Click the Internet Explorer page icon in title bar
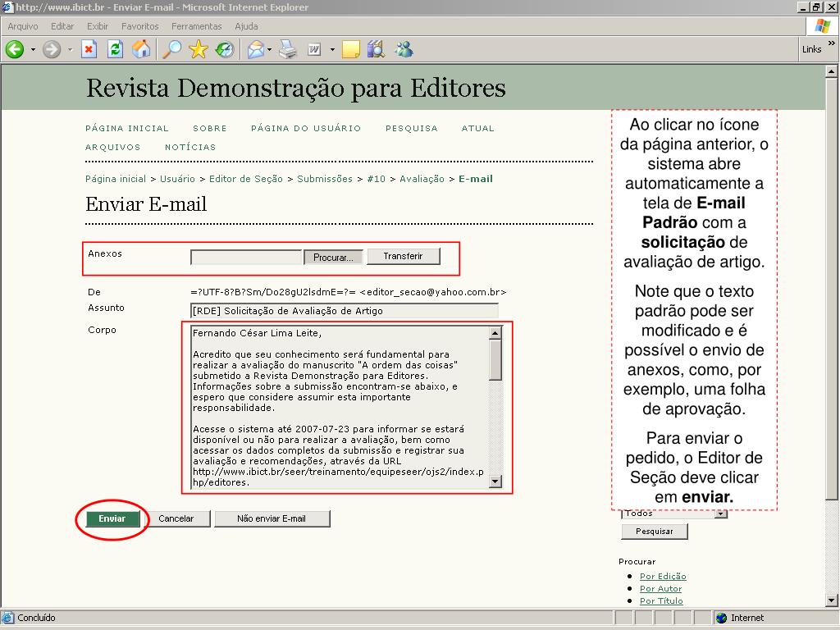Image resolution: width=840 pixels, height=630 pixels. click(x=7, y=7)
